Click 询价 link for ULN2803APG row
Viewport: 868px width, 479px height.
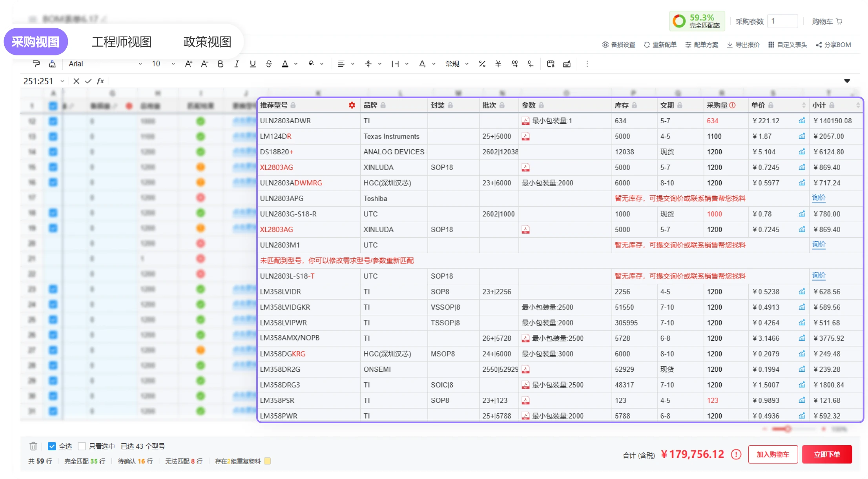(819, 198)
